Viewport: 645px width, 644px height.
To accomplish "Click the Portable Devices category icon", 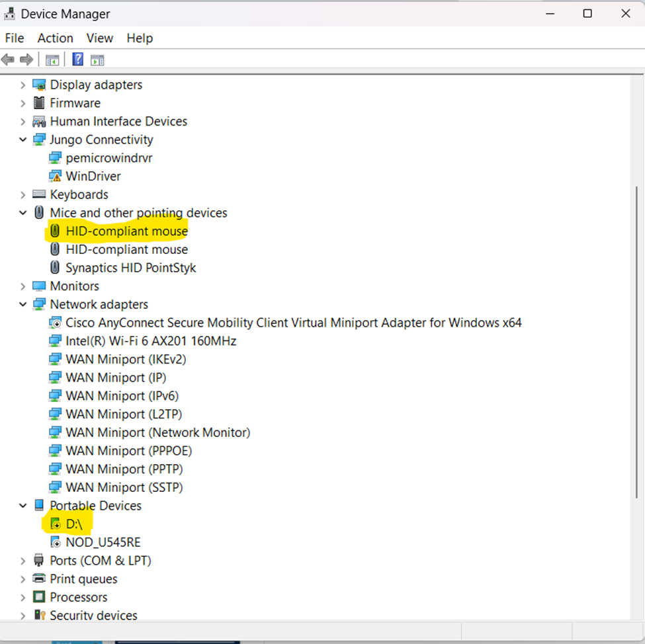I will click(39, 505).
